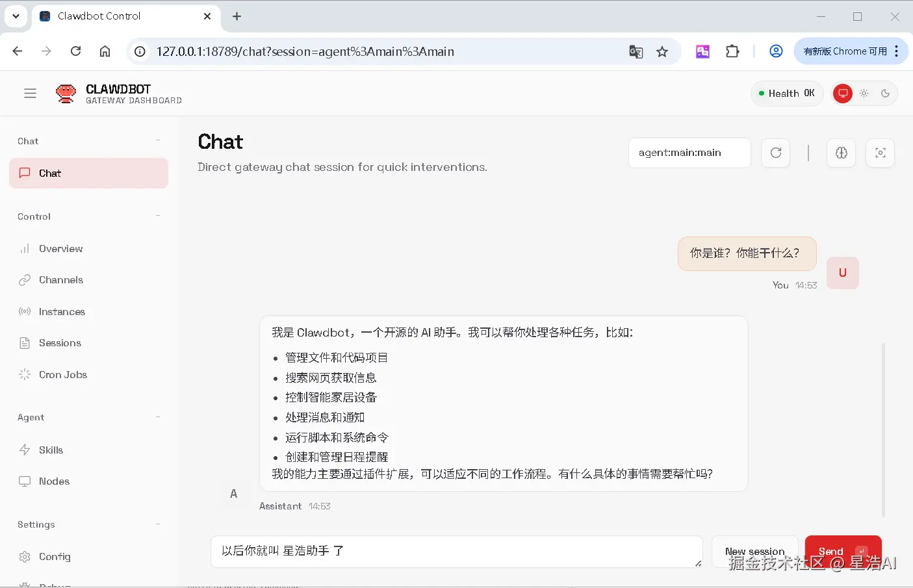Select the system theme monitor icon
The width and height of the screenshot is (913, 588).
tap(843, 94)
